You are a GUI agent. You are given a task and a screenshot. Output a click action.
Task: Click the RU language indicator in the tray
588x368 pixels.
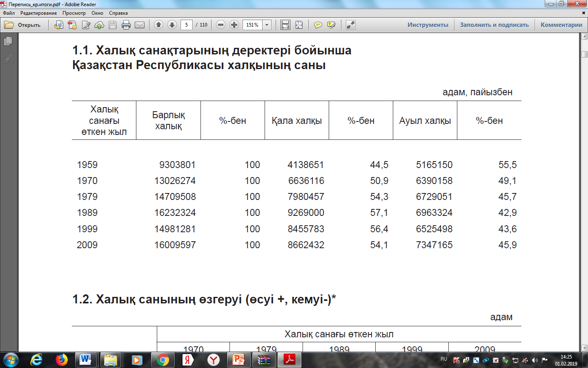(444, 359)
